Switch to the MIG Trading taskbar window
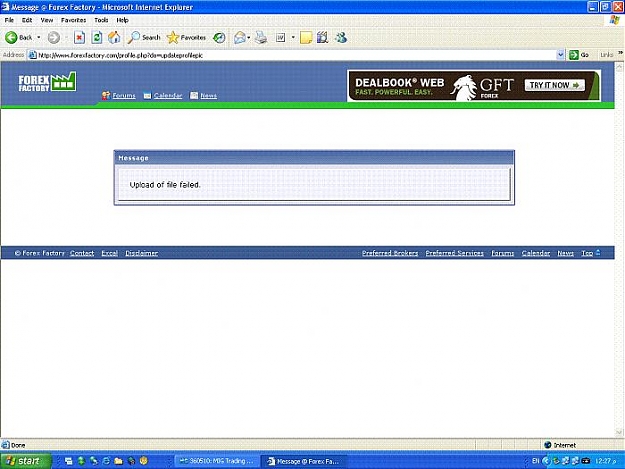This screenshot has height=469, width=625. [x=216, y=461]
